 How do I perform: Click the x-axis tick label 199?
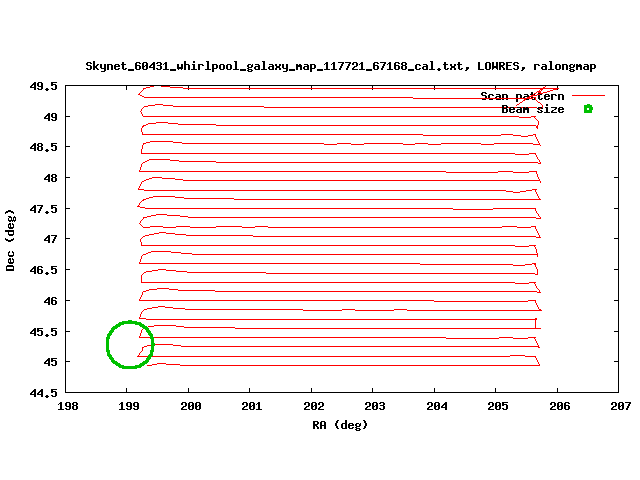pos(129,406)
